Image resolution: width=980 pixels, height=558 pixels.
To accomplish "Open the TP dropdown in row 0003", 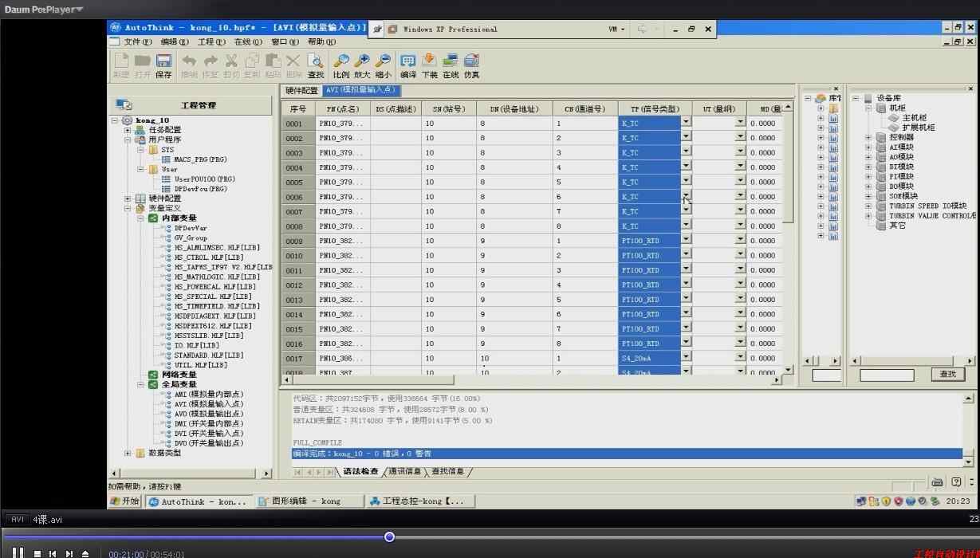I will pyautogui.click(x=686, y=152).
